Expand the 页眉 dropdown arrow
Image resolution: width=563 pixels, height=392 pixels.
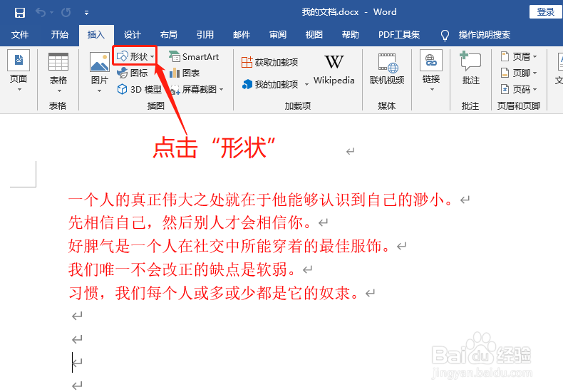tap(535, 57)
